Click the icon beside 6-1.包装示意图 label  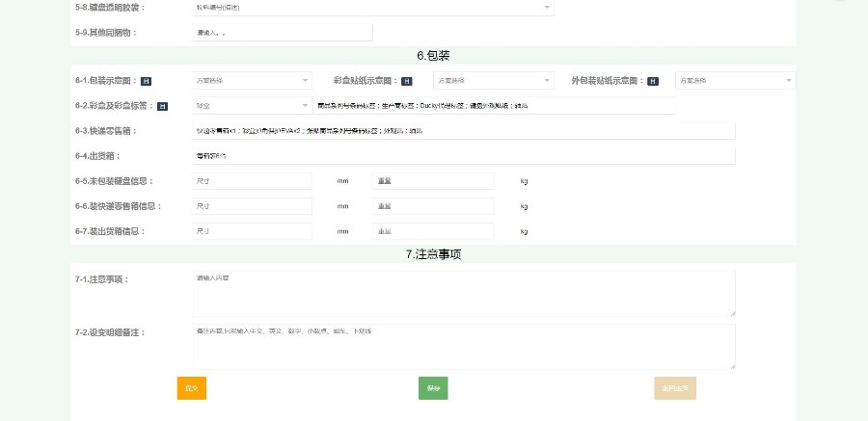pyautogui.click(x=147, y=81)
